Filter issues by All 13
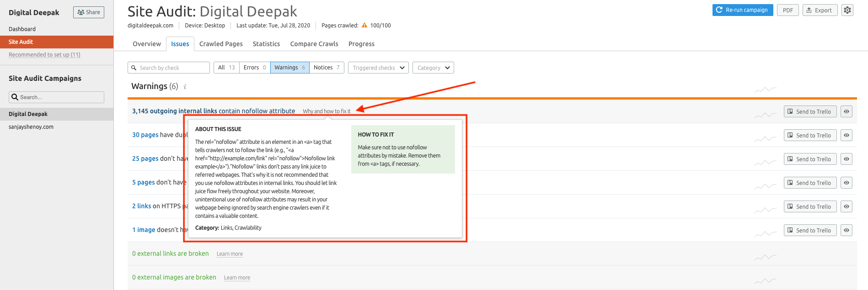This screenshot has height=290, width=868. tap(226, 68)
